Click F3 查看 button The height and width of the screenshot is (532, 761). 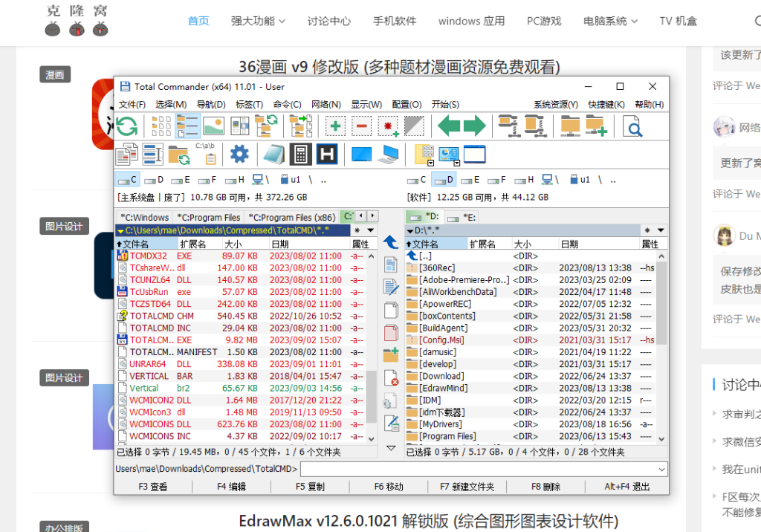coord(153,487)
